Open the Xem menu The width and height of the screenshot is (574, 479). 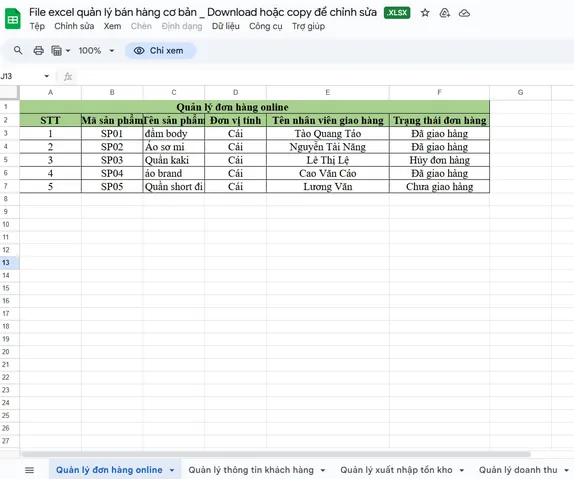pyautogui.click(x=112, y=26)
